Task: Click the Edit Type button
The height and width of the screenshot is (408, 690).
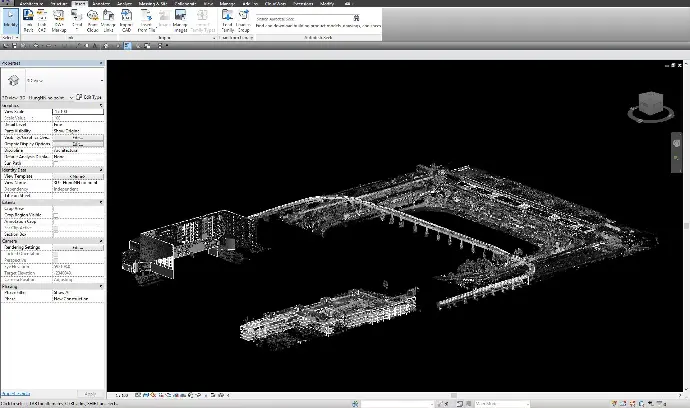Action: (x=90, y=96)
